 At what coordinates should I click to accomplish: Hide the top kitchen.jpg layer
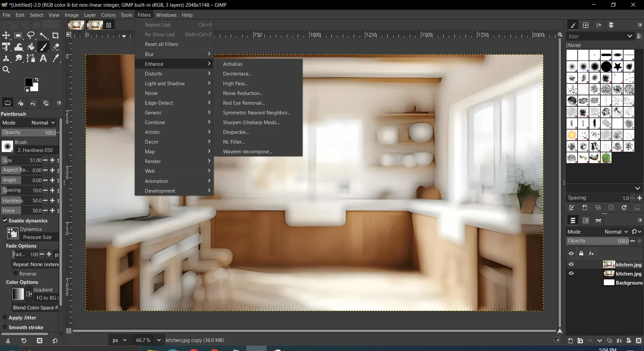(571, 264)
